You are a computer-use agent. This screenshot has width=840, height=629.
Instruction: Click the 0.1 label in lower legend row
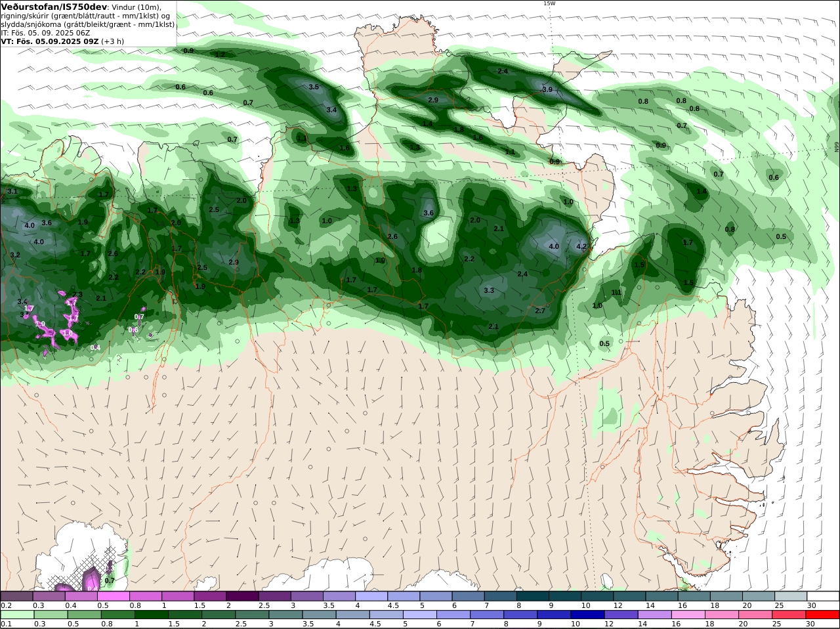pos(7,624)
